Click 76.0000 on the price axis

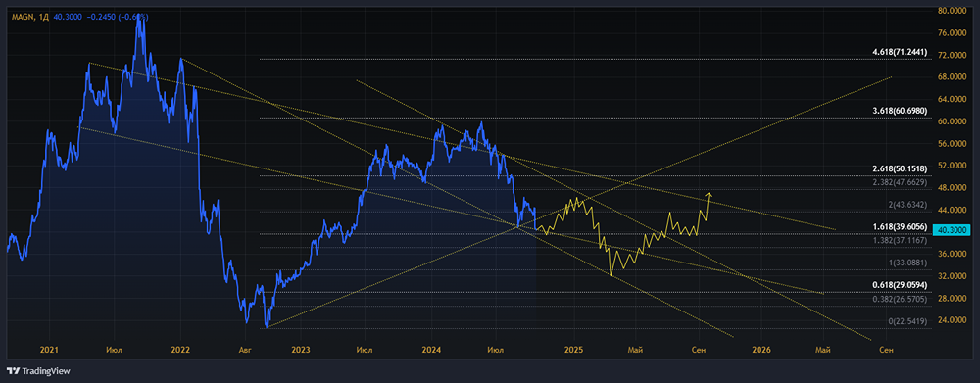click(954, 32)
